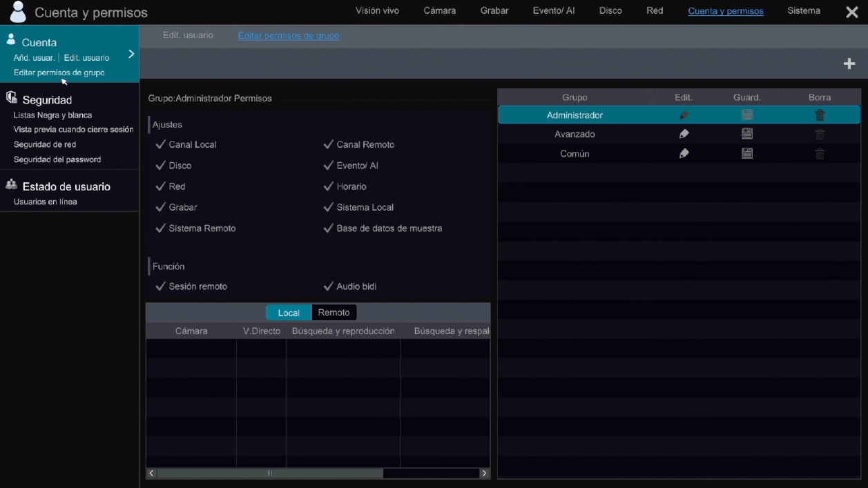The height and width of the screenshot is (488, 868).
Task: Toggle the Canal Remoto permission
Action: click(x=329, y=144)
